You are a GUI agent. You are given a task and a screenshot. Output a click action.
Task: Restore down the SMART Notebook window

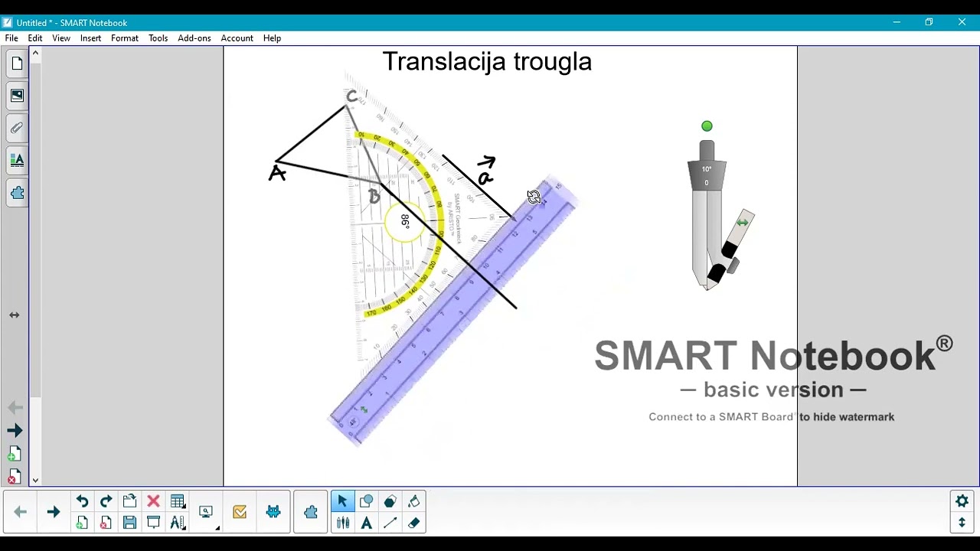pyautogui.click(x=929, y=22)
